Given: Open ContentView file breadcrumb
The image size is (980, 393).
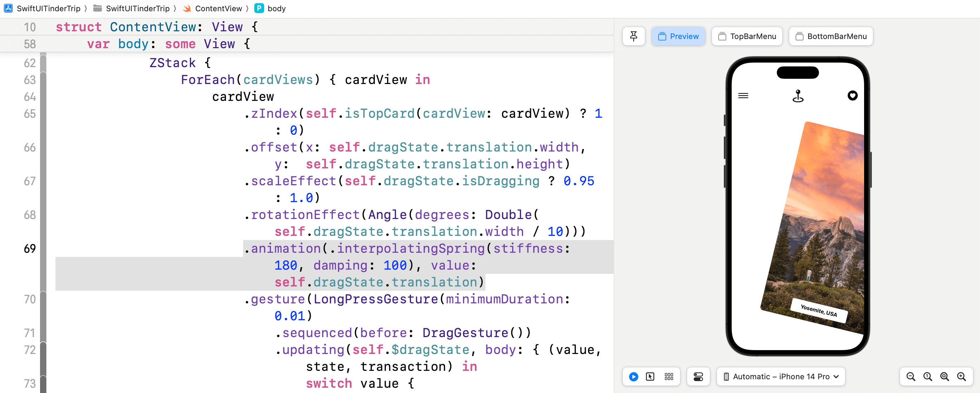Looking at the screenshot, I should click(218, 8).
